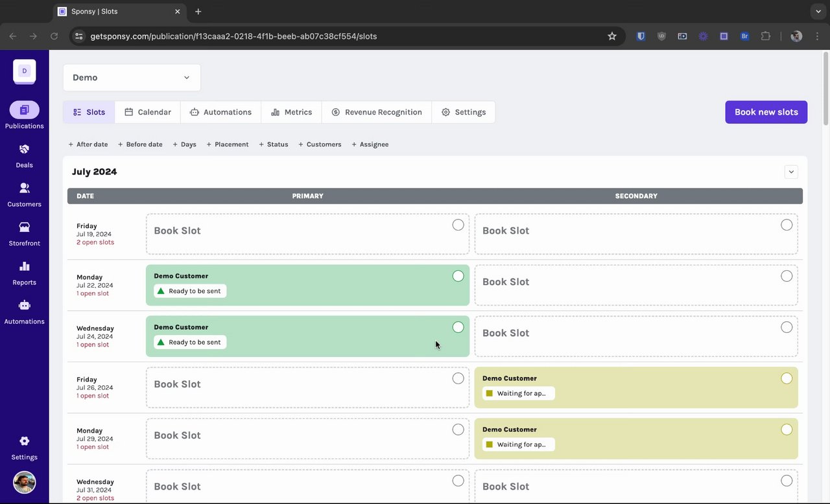Open Customers in the sidebar
The width and height of the screenshot is (830, 504).
(24, 194)
